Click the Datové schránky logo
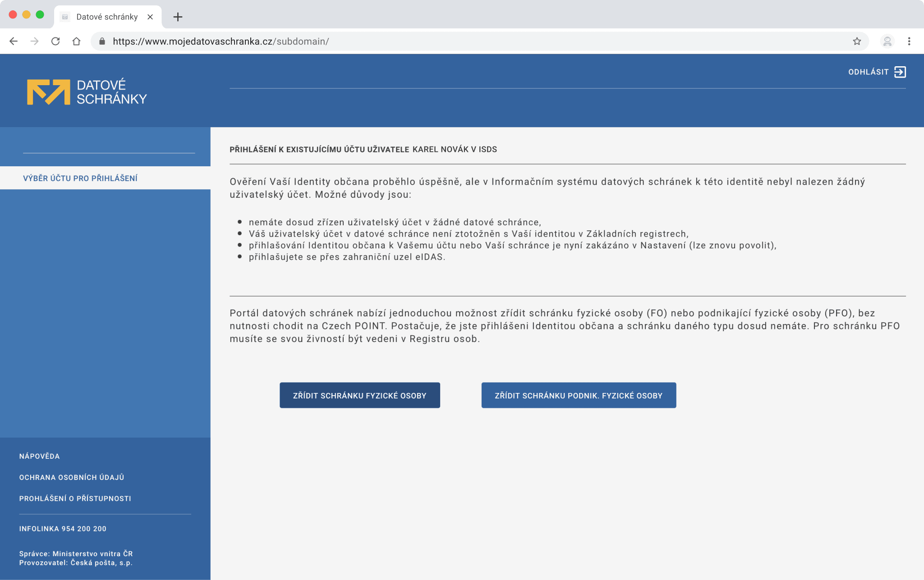This screenshot has height=580, width=924. [x=87, y=92]
